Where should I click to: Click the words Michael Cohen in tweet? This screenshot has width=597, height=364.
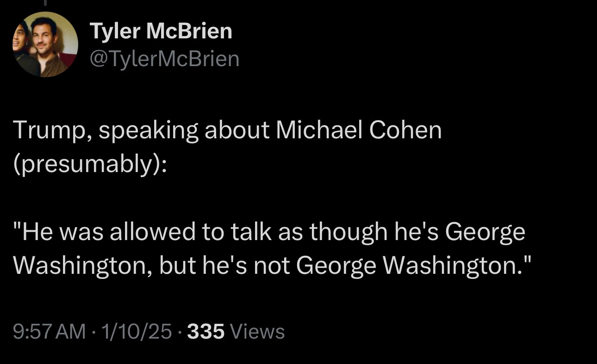coord(359,130)
